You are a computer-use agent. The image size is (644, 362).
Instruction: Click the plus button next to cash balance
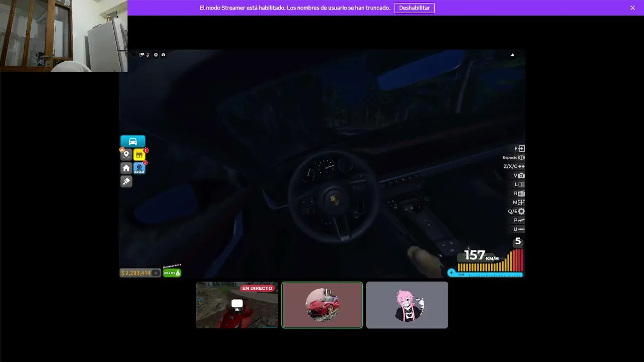[x=156, y=273]
